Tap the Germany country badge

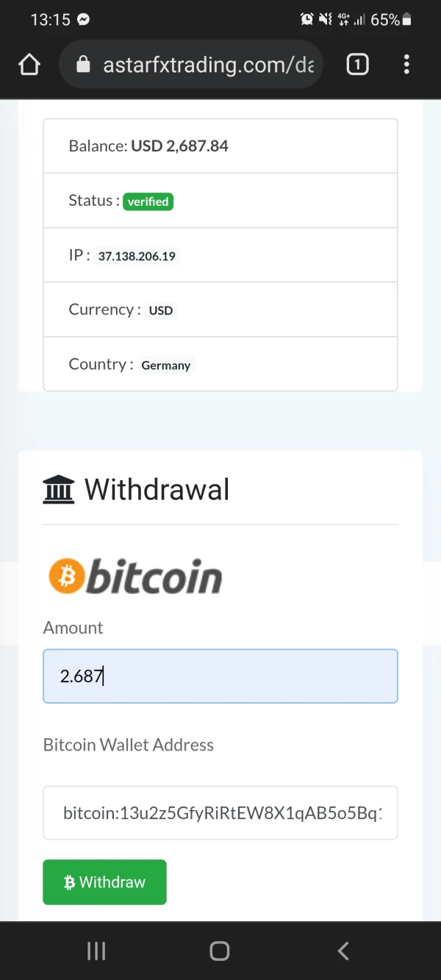point(165,365)
